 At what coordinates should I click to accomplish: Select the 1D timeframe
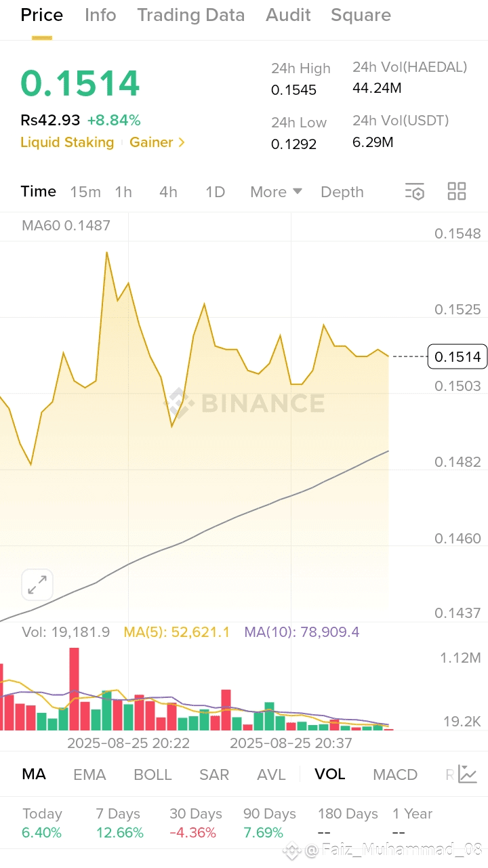(x=215, y=192)
